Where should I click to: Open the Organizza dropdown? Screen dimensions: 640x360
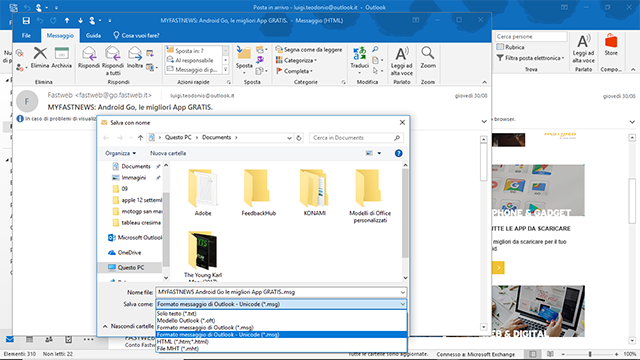(x=120, y=153)
